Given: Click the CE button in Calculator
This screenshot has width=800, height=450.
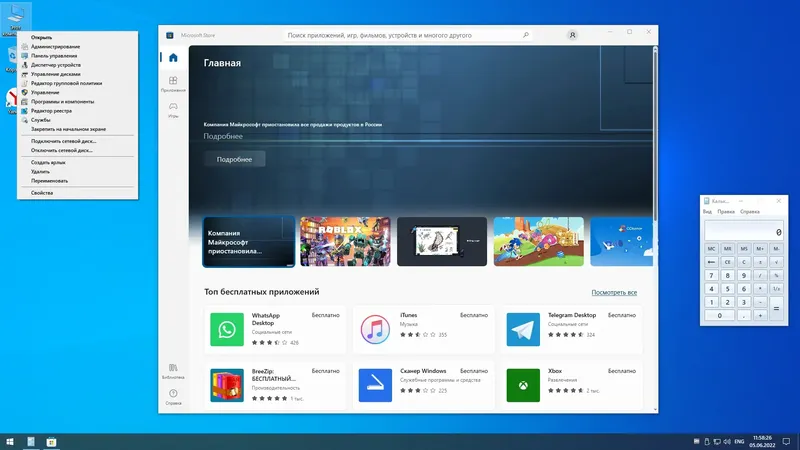Looking at the screenshot, I should coord(728,262).
